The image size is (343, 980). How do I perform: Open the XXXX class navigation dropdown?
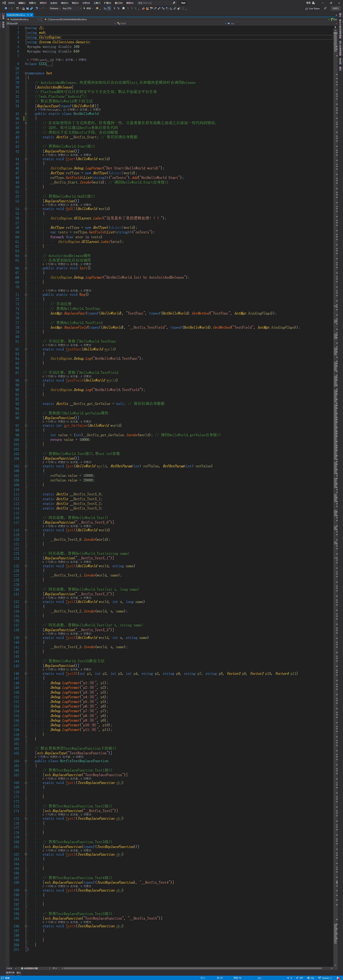click(171, 23)
